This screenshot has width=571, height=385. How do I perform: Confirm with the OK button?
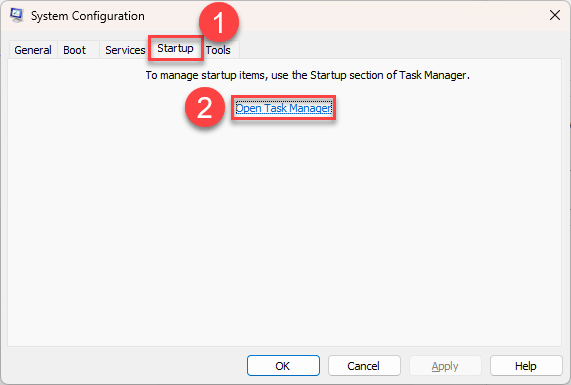point(283,366)
